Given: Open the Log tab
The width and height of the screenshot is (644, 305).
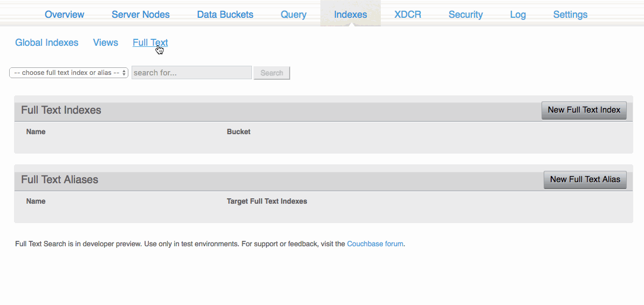Looking at the screenshot, I should click(x=518, y=15).
